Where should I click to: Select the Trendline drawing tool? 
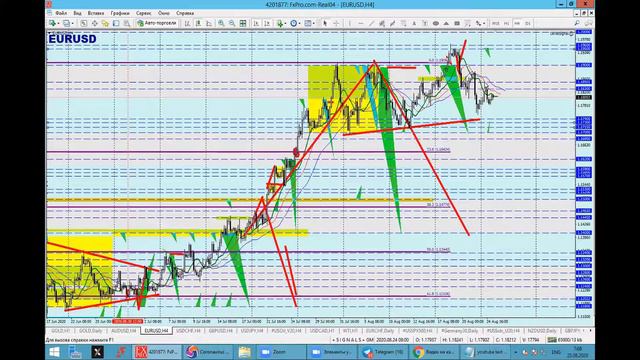coord(371,23)
